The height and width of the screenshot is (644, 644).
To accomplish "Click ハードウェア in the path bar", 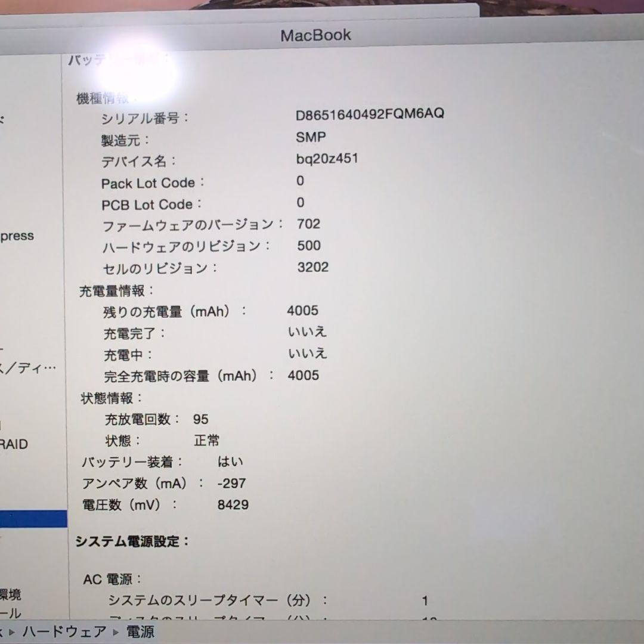I will [x=64, y=631].
